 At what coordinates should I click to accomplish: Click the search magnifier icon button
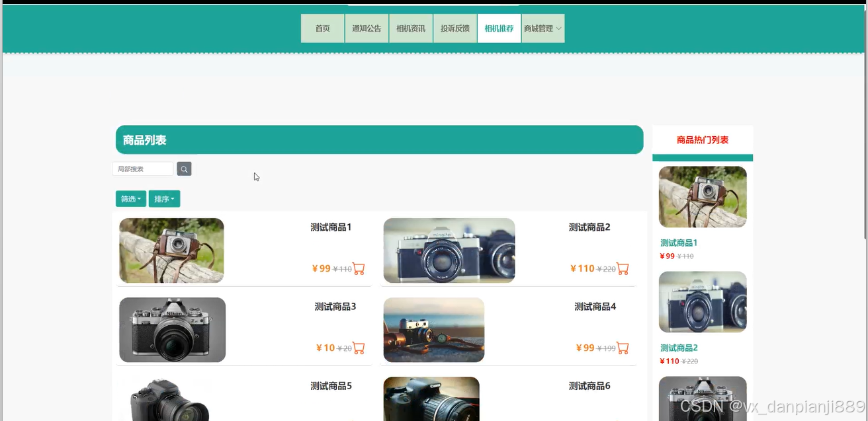pos(184,169)
